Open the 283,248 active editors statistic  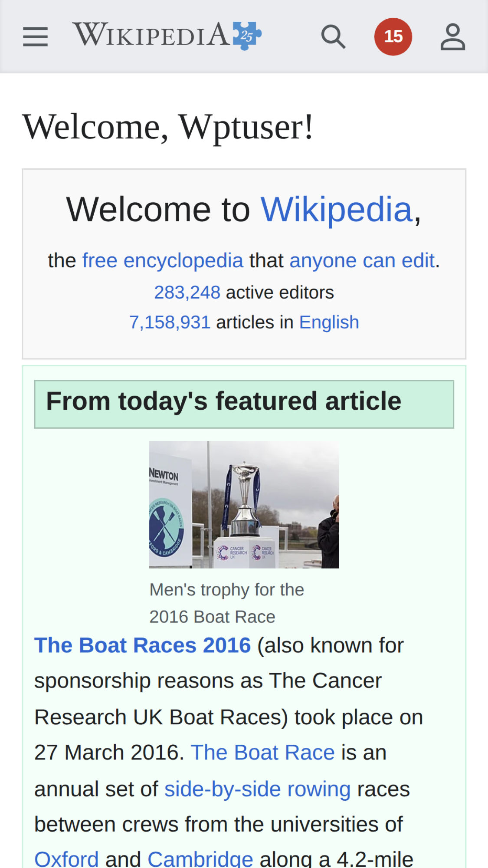click(187, 293)
